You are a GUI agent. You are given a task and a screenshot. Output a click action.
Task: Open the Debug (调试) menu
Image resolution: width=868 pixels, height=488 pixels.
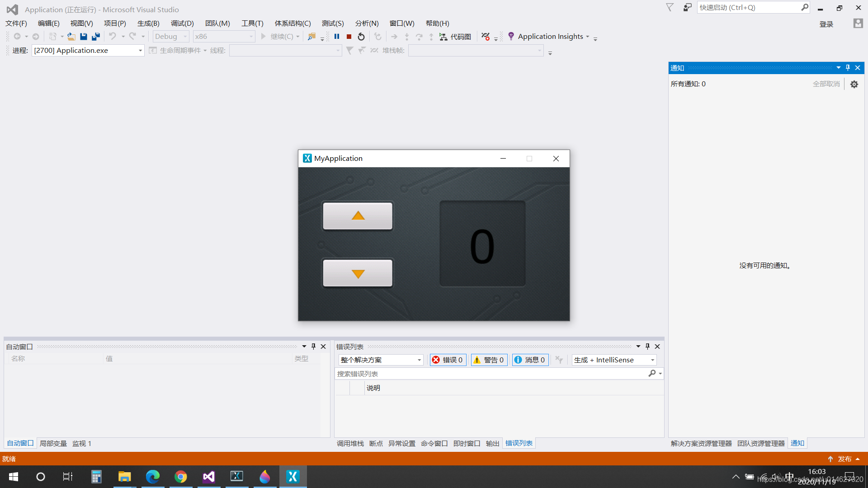[x=182, y=23]
